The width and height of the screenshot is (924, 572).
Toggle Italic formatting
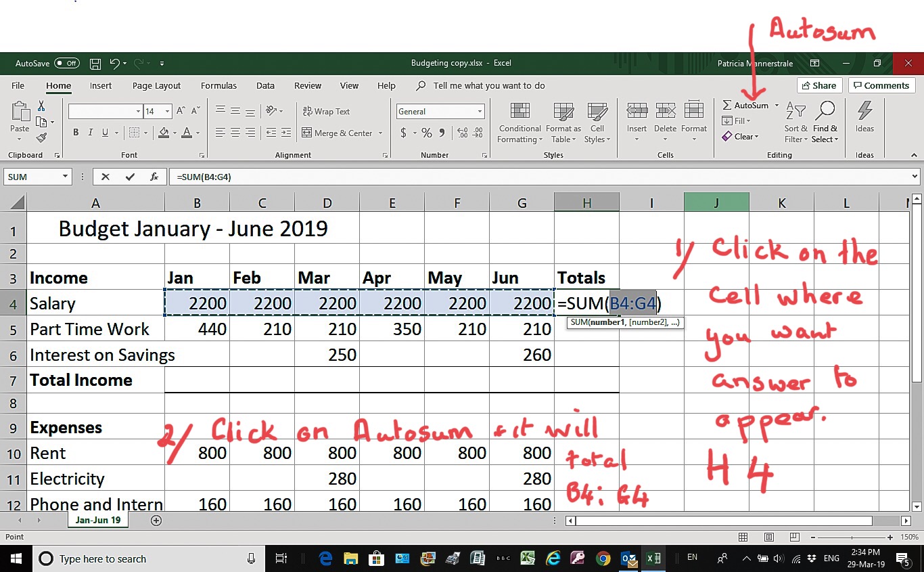coord(91,133)
